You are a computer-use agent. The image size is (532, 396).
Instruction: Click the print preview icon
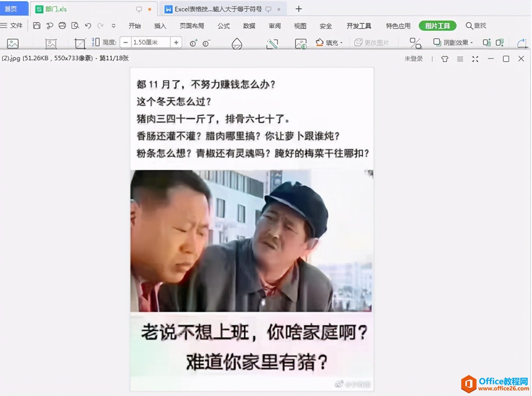coord(75,26)
